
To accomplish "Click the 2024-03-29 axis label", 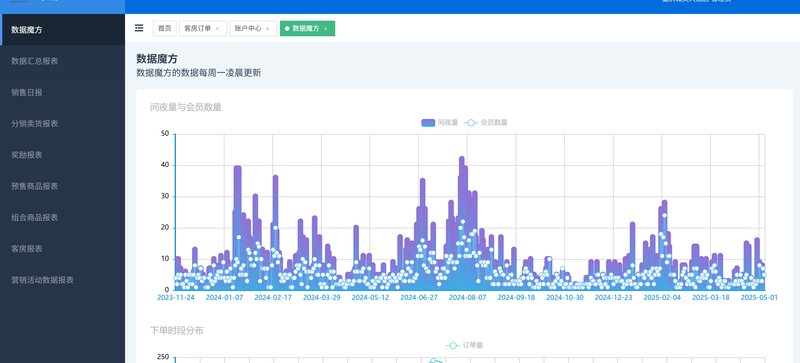I will click(321, 298).
